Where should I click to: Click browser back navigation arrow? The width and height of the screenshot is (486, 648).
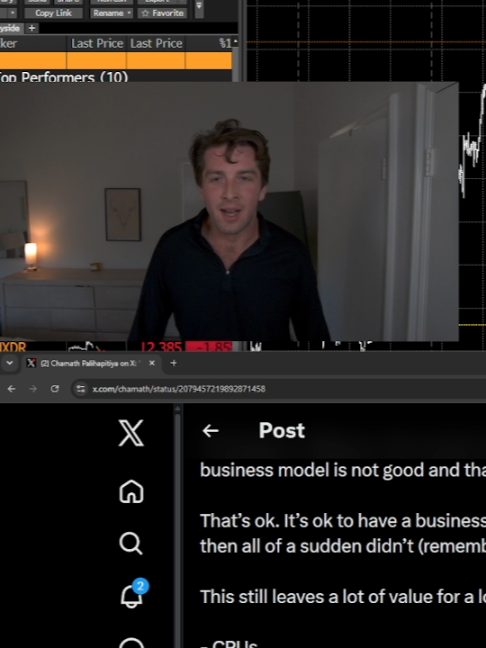point(12,389)
